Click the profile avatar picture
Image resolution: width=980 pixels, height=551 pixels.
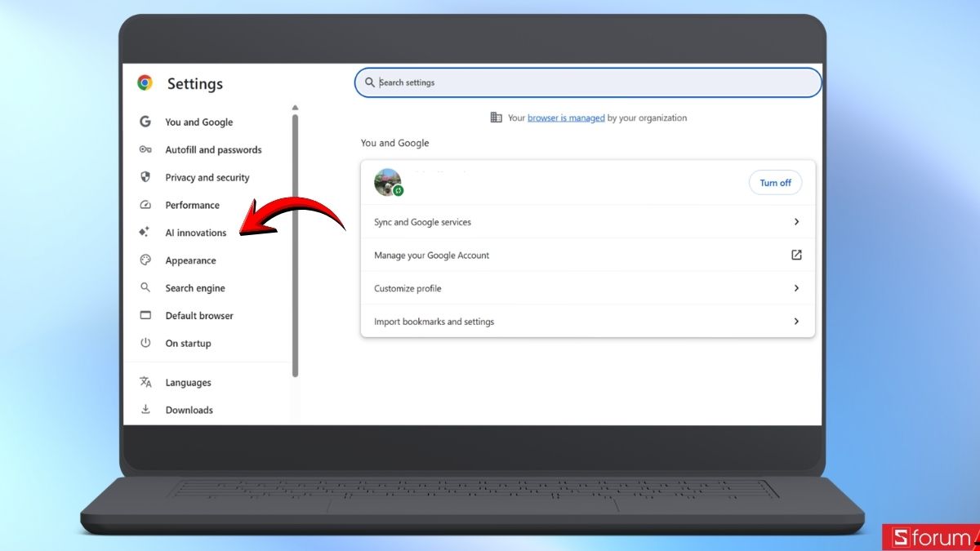pos(387,182)
